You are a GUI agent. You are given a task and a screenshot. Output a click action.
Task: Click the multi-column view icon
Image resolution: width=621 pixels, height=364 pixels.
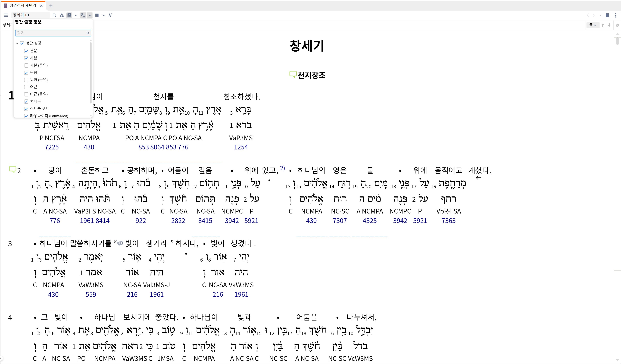pyautogui.click(x=97, y=15)
